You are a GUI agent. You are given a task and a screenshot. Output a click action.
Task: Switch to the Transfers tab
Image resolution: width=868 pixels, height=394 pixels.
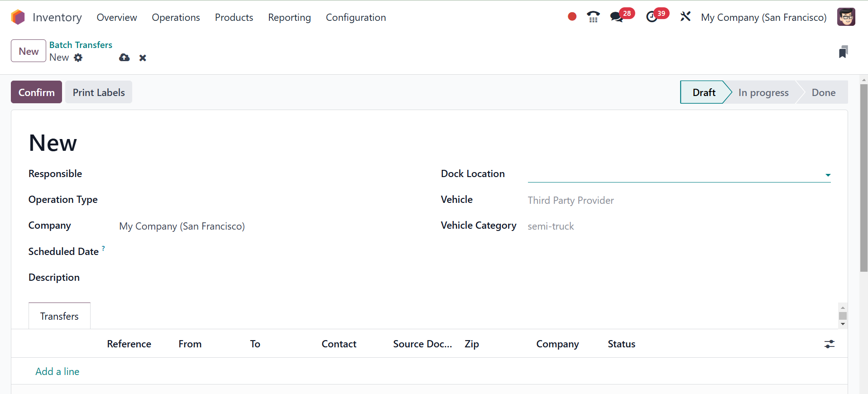click(59, 316)
